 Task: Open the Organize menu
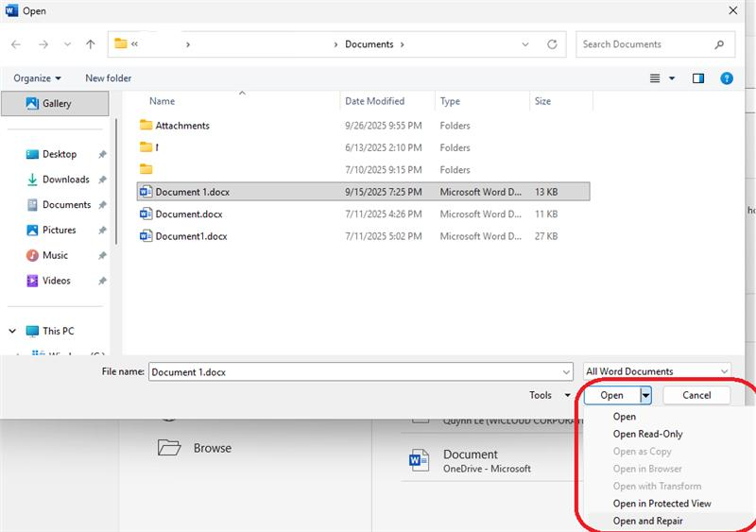(37, 78)
